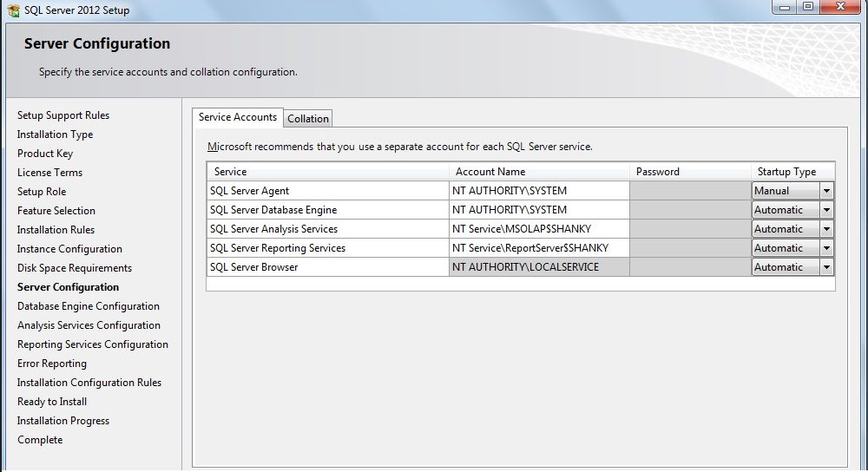Maximize the SQL Server 2012 Setup window

click(808, 7)
